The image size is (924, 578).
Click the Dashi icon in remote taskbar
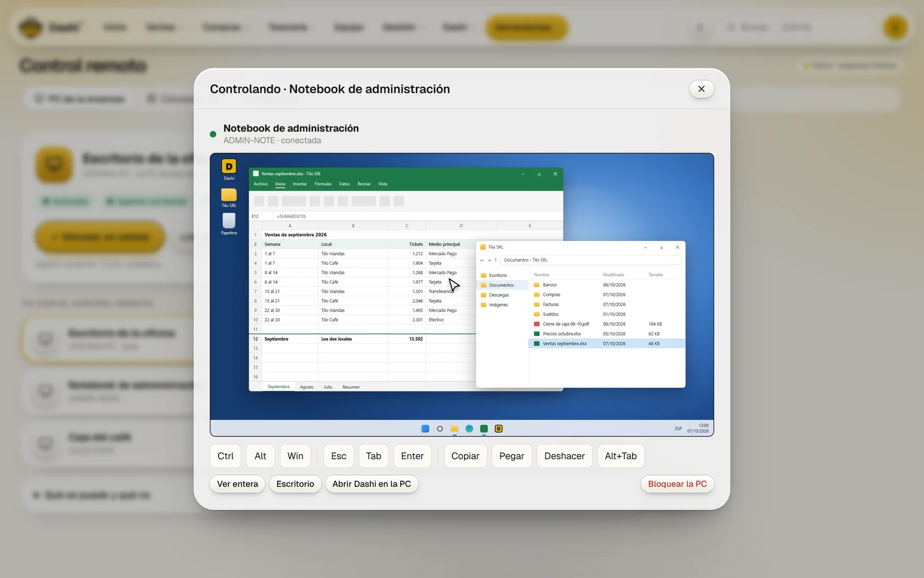point(498,428)
